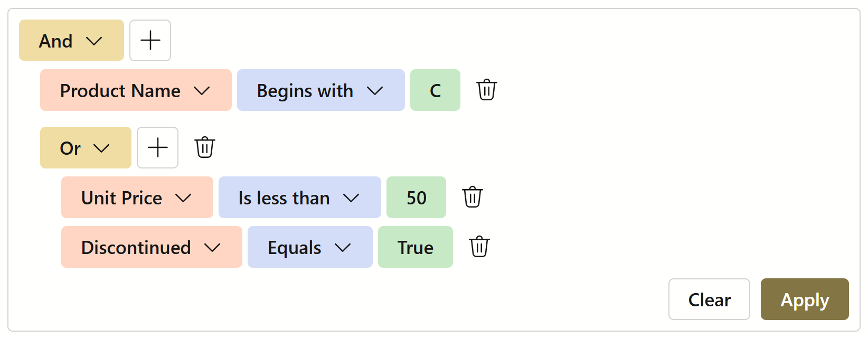Edit the value 50
The width and height of the screenshot is (868, 338).
416,198
